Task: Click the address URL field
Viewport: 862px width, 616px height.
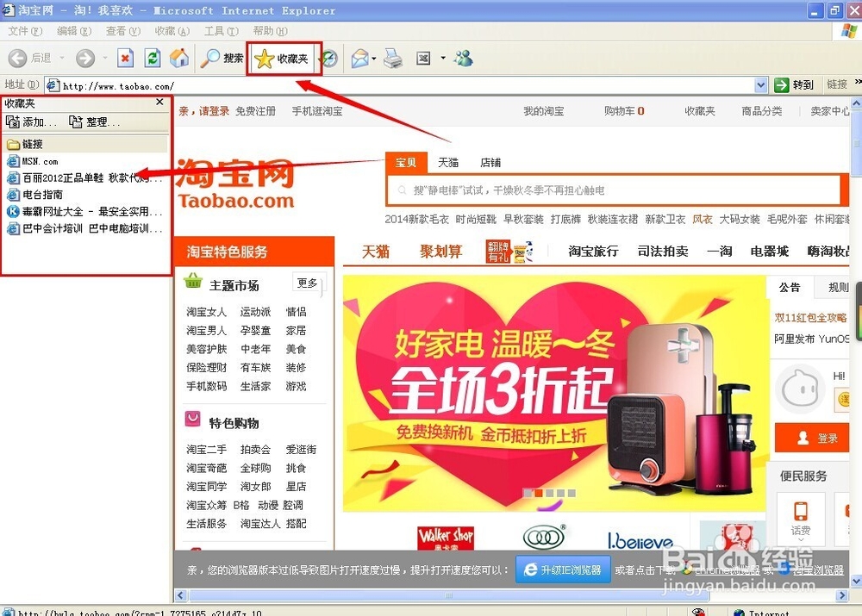Action: coord(400,86)
